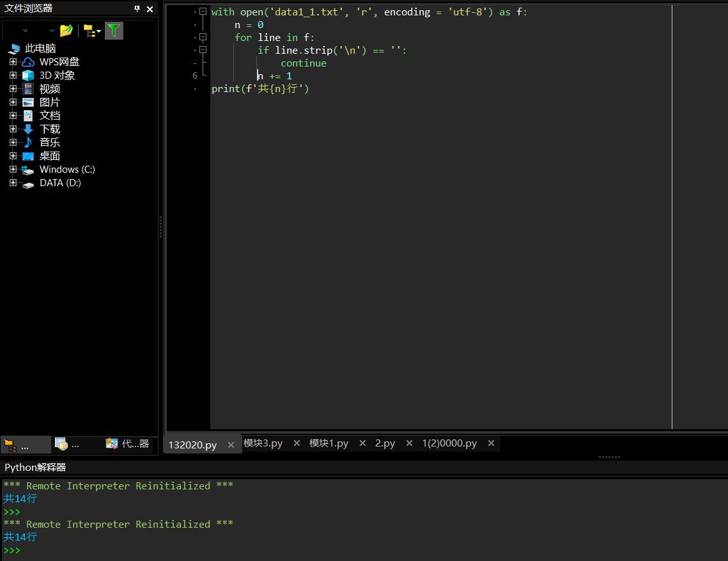Screen dimensions: 728x561
Task: Click the 'data1_1.txt' string in the code
Action: tap(305, 12)
